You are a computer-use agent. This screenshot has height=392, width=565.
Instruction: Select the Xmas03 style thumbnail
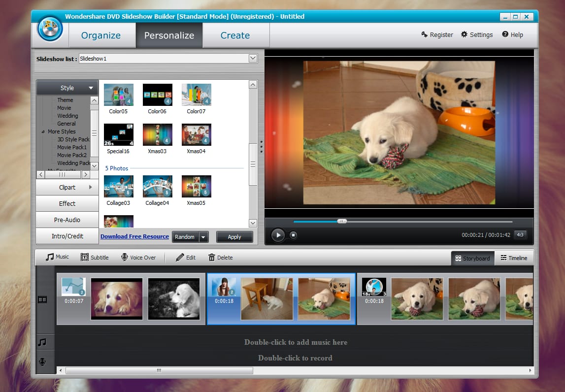(x=158, y=135)
